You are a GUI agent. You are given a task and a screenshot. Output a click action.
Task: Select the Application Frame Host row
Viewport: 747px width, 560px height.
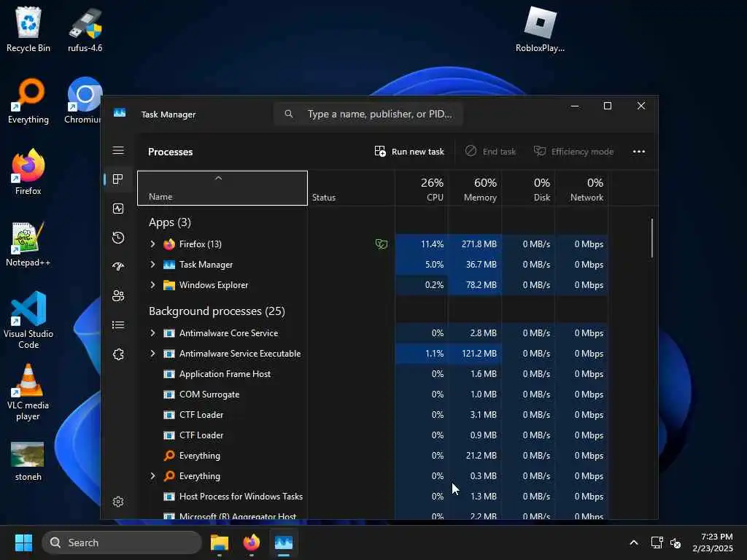pyautogui.click(x=373, y=374)
